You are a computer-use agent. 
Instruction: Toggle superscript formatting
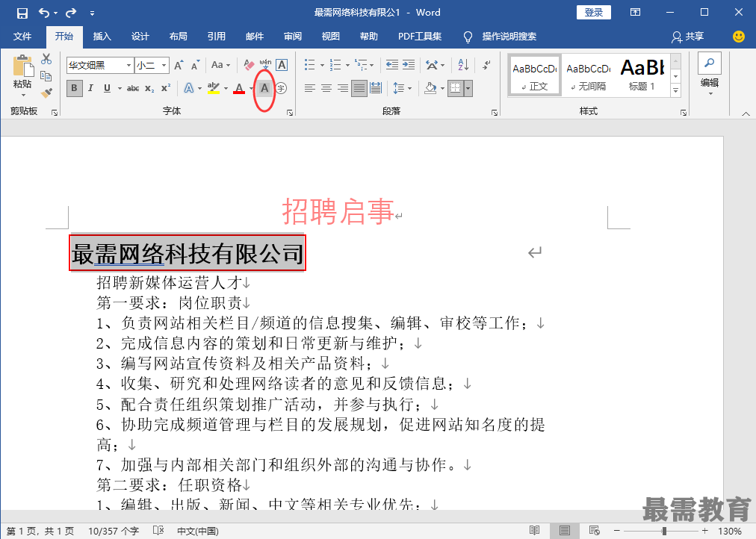coord(166,88)
